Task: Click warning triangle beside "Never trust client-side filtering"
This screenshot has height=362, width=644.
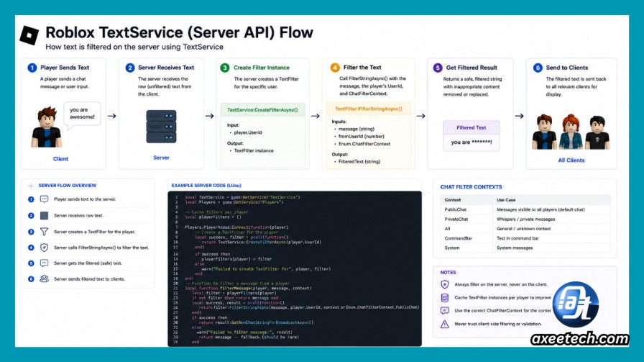Action: (444, 324)
